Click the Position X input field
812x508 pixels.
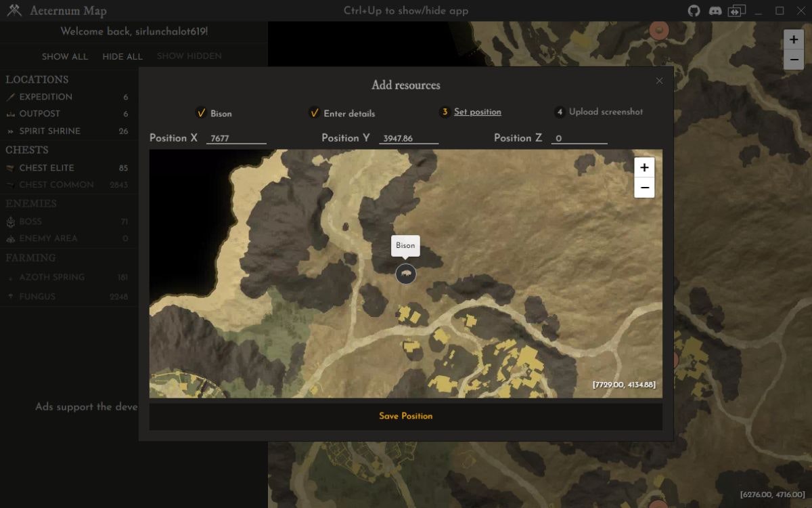237,138
